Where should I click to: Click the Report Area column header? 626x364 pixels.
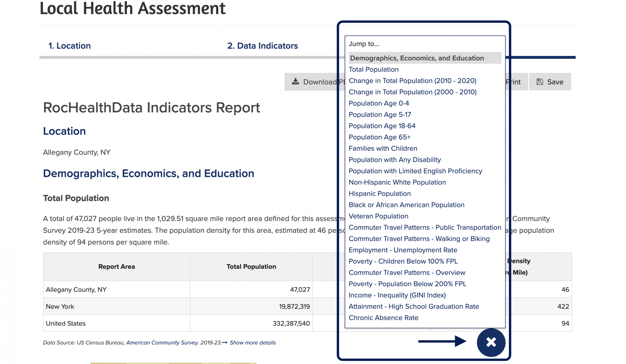116,266
